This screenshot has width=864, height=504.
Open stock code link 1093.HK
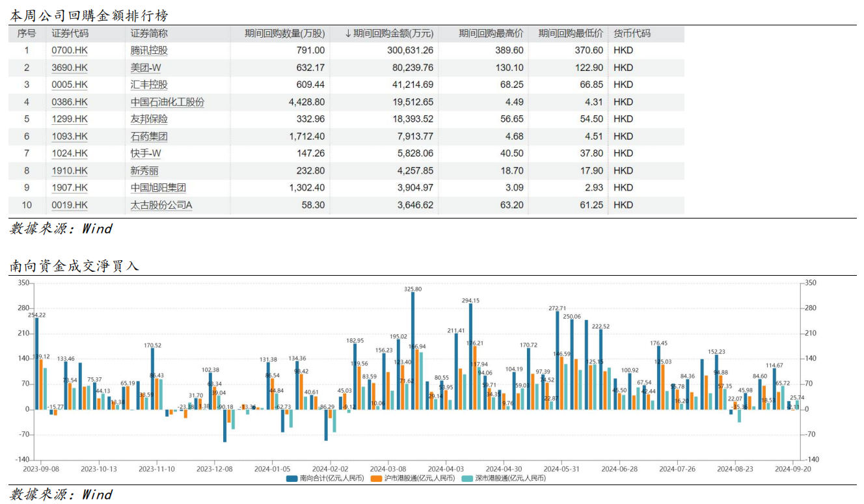click(x=70, y=137)
